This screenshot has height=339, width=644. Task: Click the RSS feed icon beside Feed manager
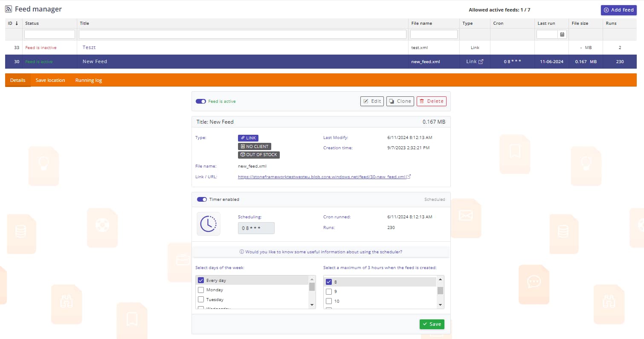pyautogui.click(x=9, y=9)
